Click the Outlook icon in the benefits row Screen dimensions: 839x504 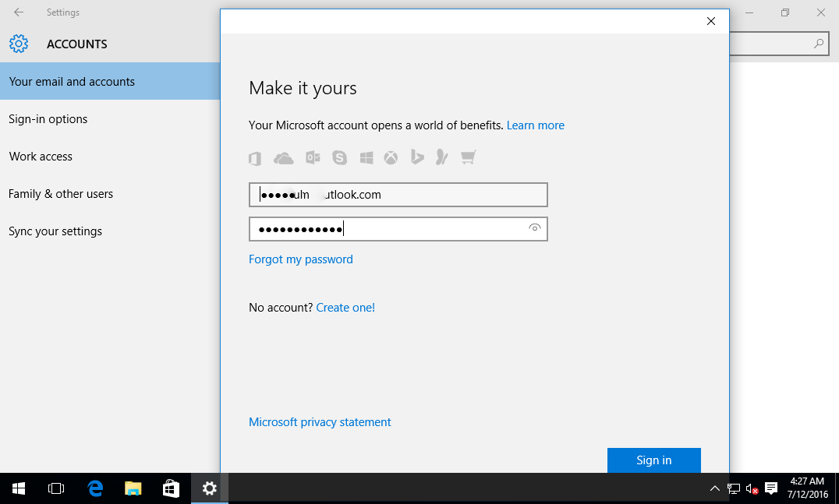pyautogui.click(x=313, y=157)
